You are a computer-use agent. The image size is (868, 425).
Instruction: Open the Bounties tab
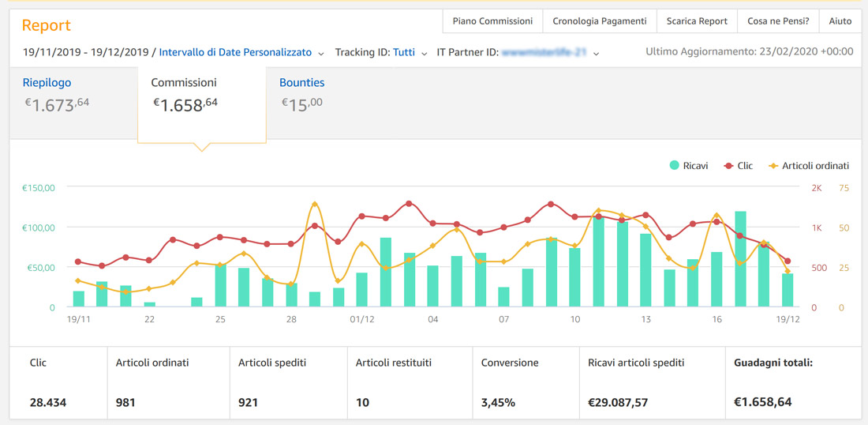click(301, 83)
